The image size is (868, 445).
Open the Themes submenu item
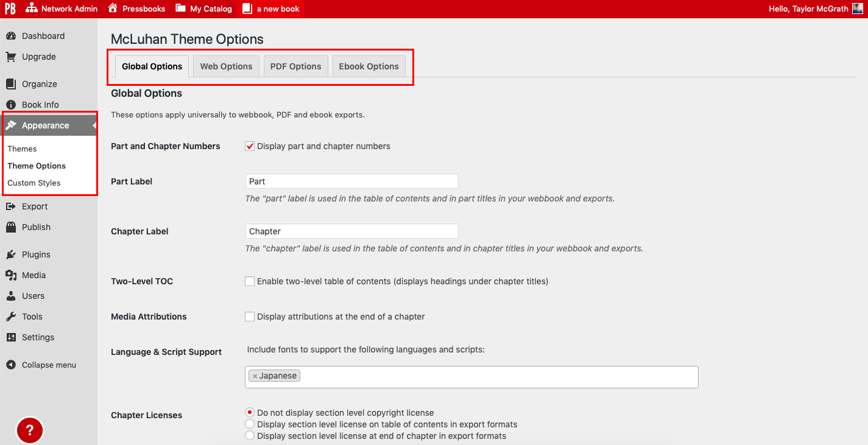pos(22,149)
